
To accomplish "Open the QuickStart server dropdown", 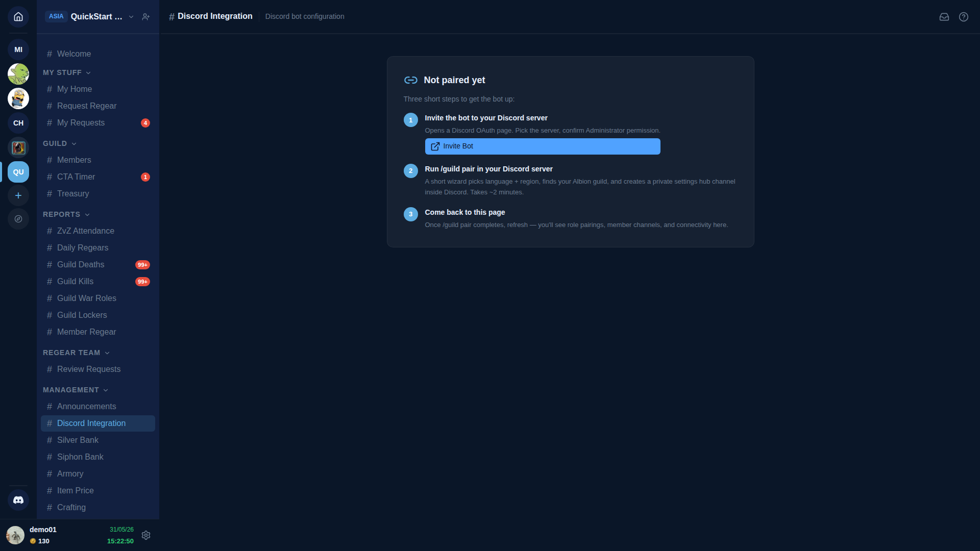I will tap(131, 17).
